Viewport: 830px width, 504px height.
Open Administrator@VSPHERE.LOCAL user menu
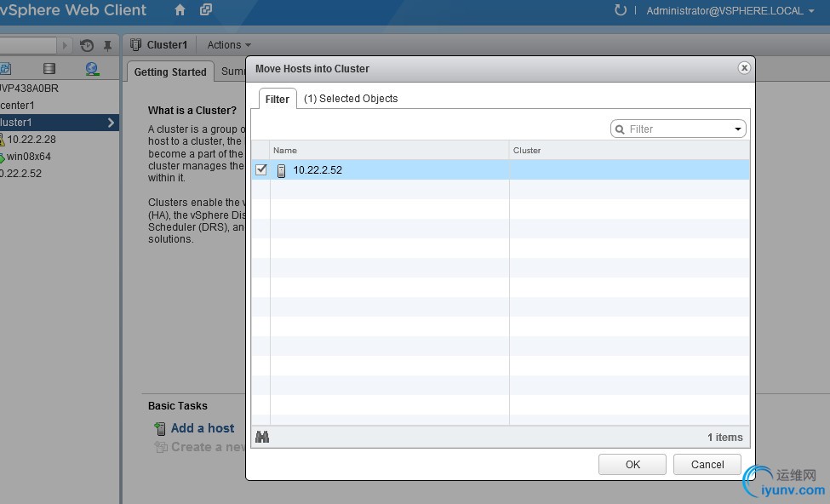click(730, 10)
